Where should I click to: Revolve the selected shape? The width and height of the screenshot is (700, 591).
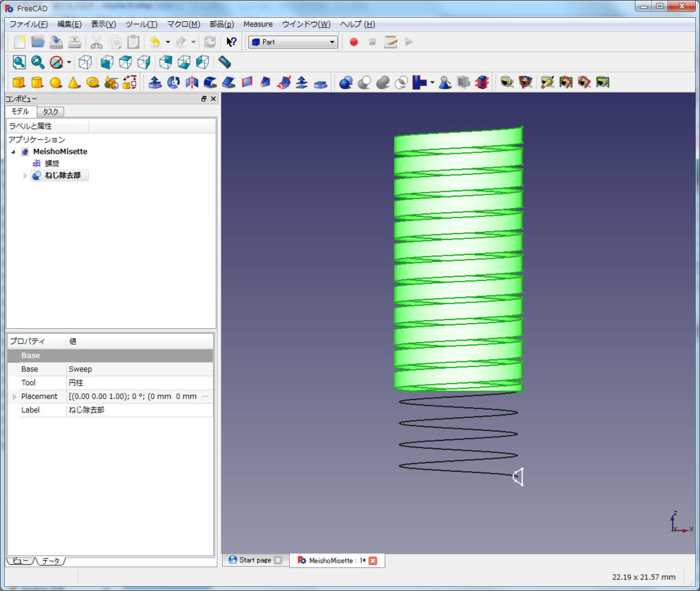click(x=173, y=82)
